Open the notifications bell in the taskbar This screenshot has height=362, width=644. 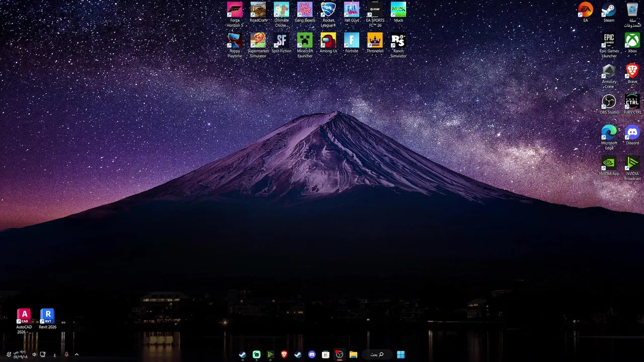pyautogui.click(x=9, y=354)
